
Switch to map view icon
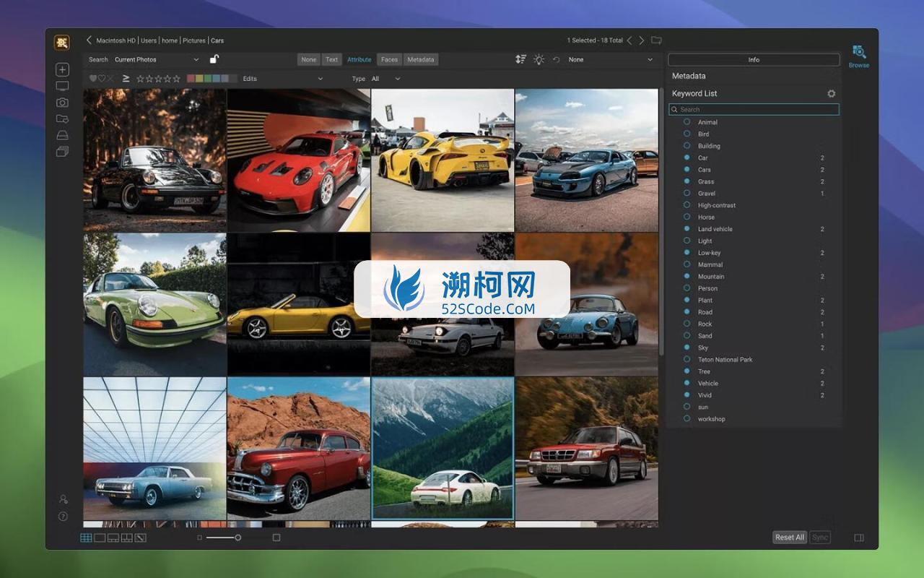141,538
